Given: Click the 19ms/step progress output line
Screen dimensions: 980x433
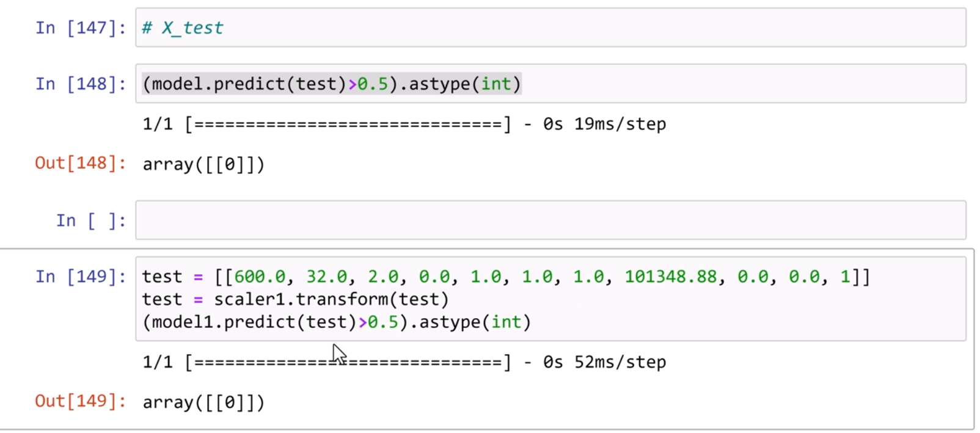Looking at the screenshot, I should tap(404, 124).
